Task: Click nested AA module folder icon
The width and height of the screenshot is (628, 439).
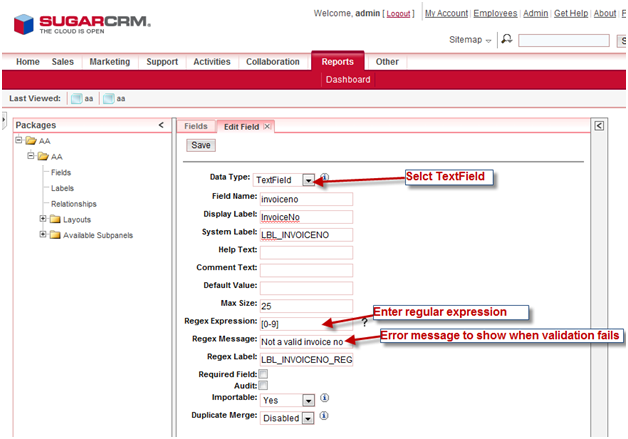Action: pos(43,156)
